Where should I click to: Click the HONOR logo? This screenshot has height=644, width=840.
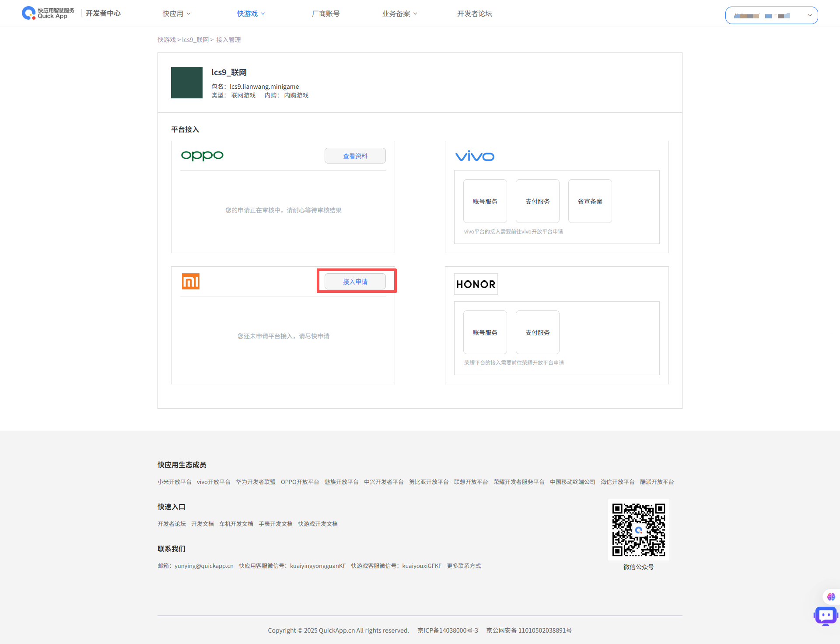[x=476, y=284]
